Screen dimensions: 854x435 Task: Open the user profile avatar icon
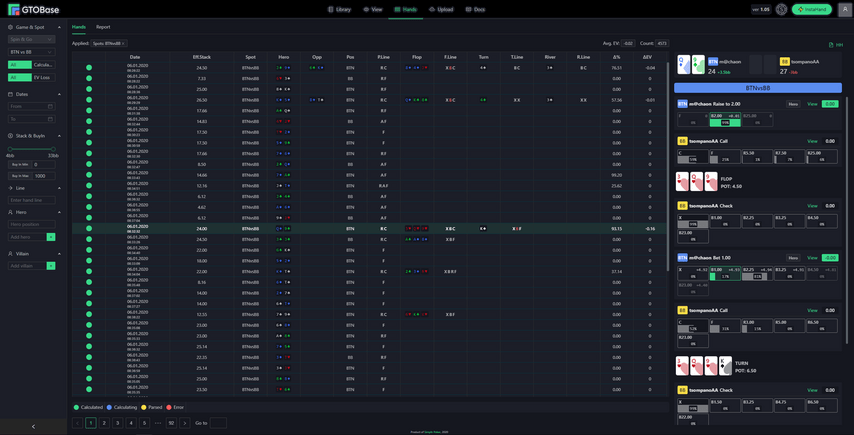[x=847, y=9]
